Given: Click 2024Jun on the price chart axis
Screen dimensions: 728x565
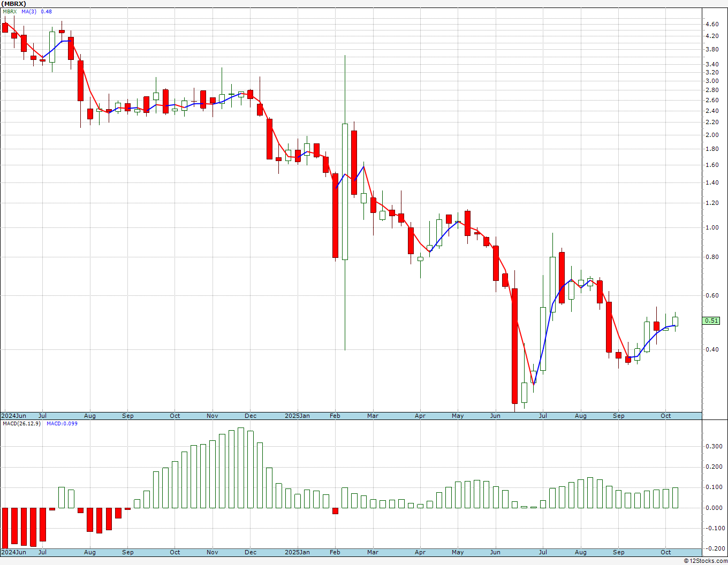Looking at the screenshot, I should 13,416.
